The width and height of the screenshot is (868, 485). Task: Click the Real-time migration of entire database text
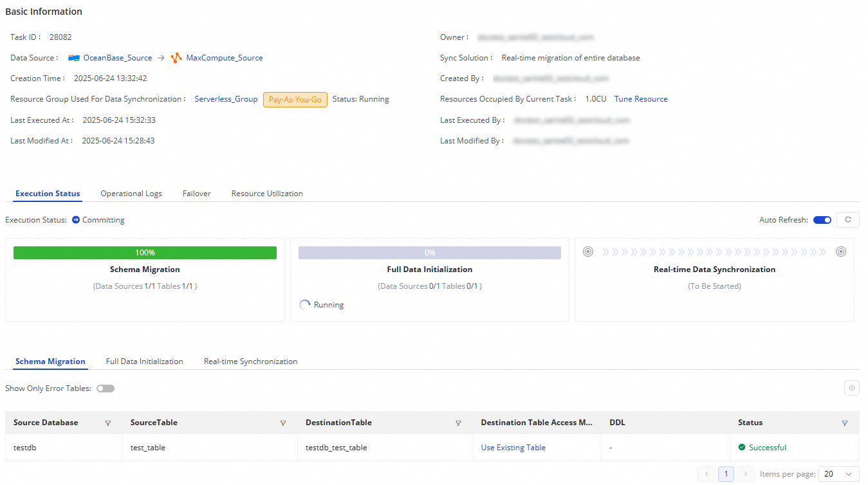(571, 58)
